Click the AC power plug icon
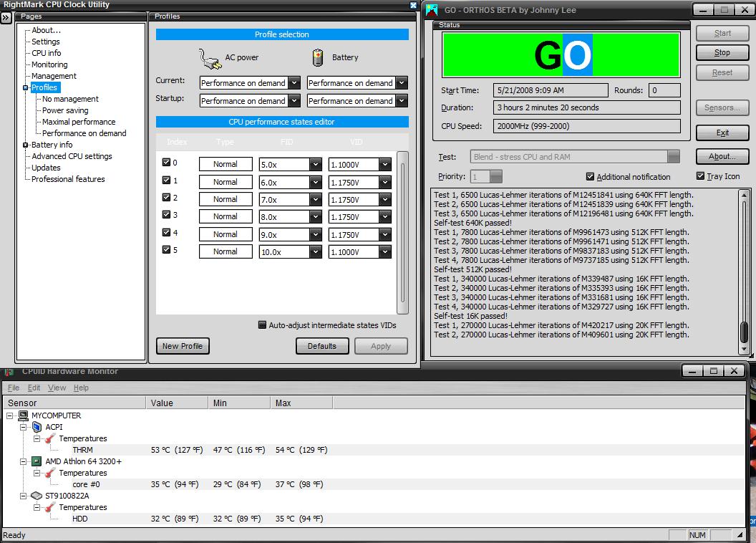756x543 pixels. pos(210,59)
